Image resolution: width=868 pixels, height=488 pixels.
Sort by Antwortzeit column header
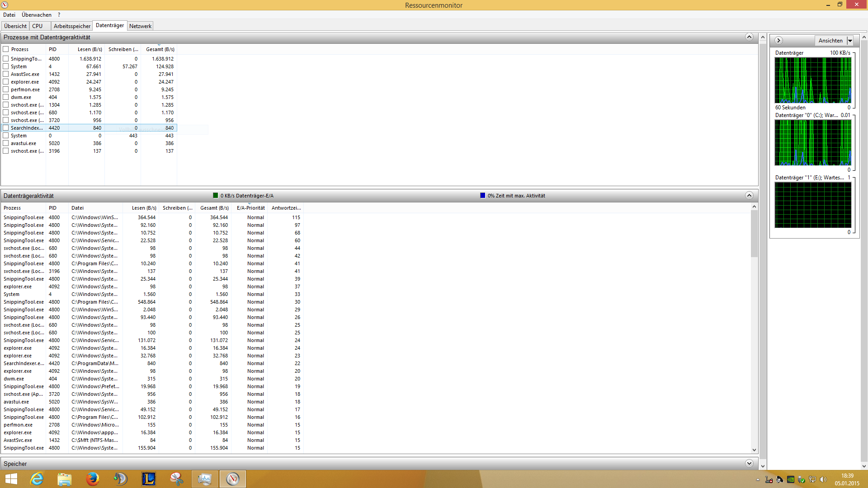tap(286, 208)
